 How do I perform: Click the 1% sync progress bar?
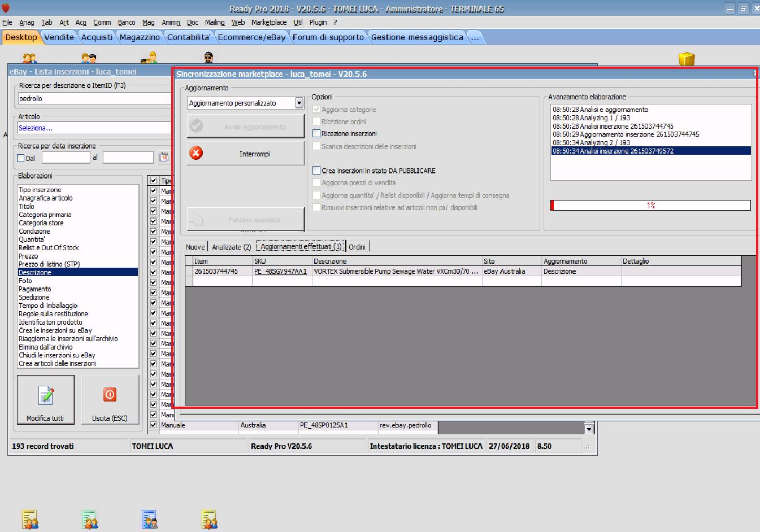coord(651,206)
